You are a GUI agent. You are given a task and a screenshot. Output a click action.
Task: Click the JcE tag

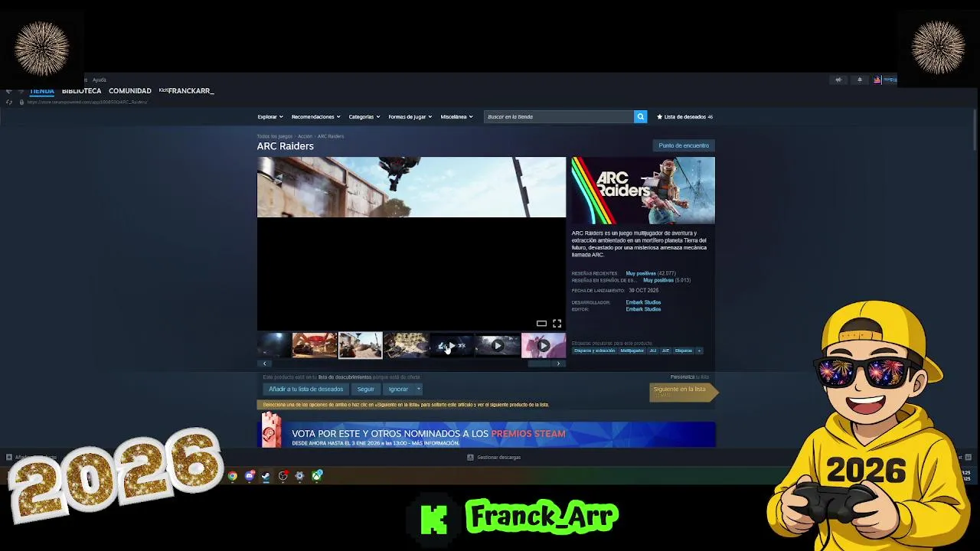(x=665, y=350)
